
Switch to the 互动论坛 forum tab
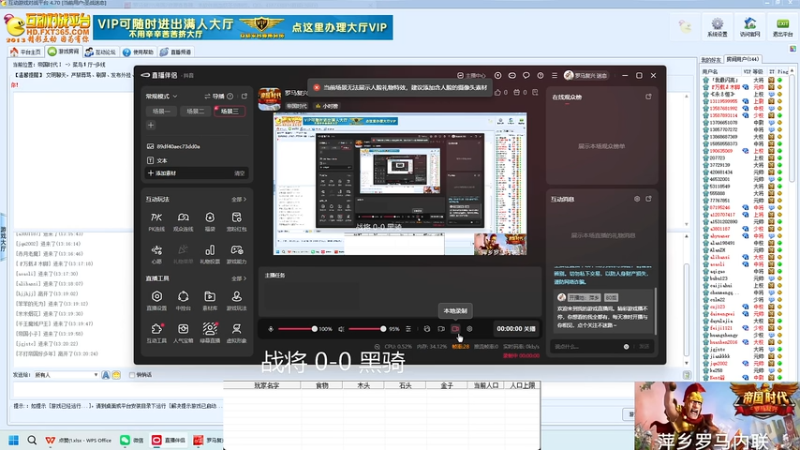pos(101,52)
